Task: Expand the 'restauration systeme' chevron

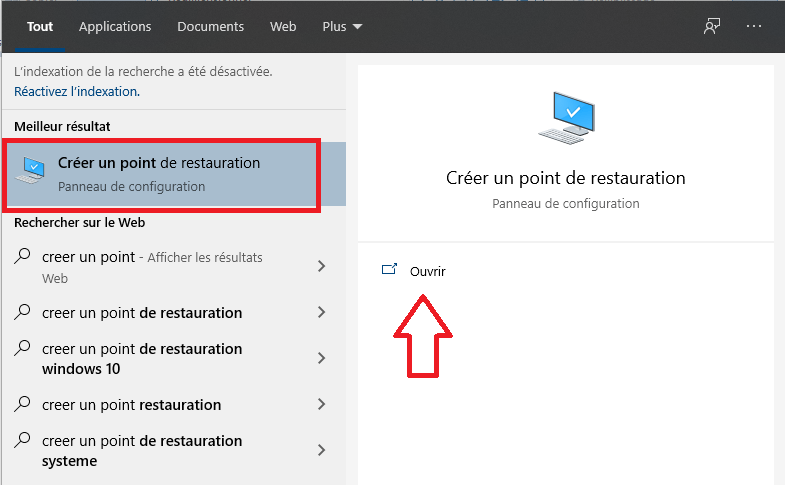Action: 321,450
